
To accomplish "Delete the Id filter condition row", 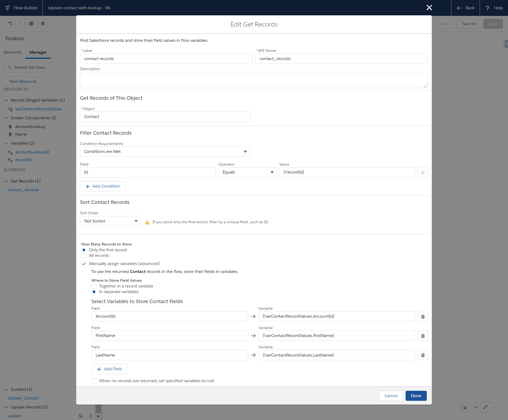I will coord(423,172).
